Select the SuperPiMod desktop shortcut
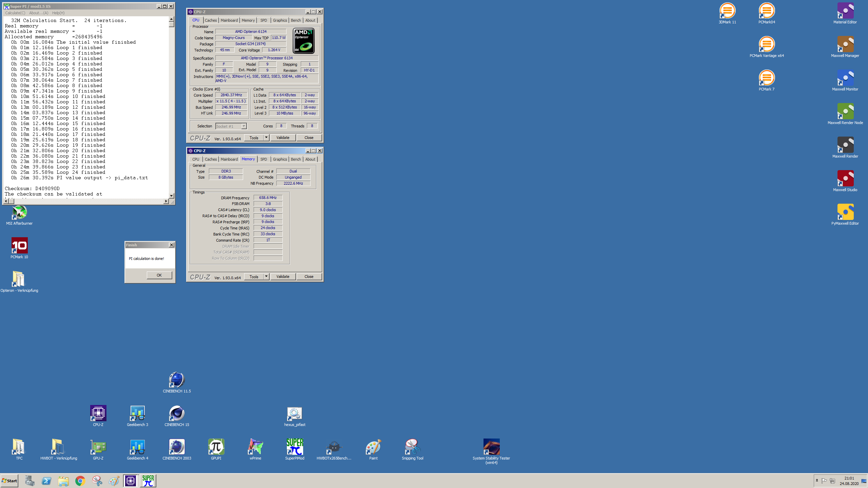This screenshot has width=868, height=488. [x=295, y=450]
